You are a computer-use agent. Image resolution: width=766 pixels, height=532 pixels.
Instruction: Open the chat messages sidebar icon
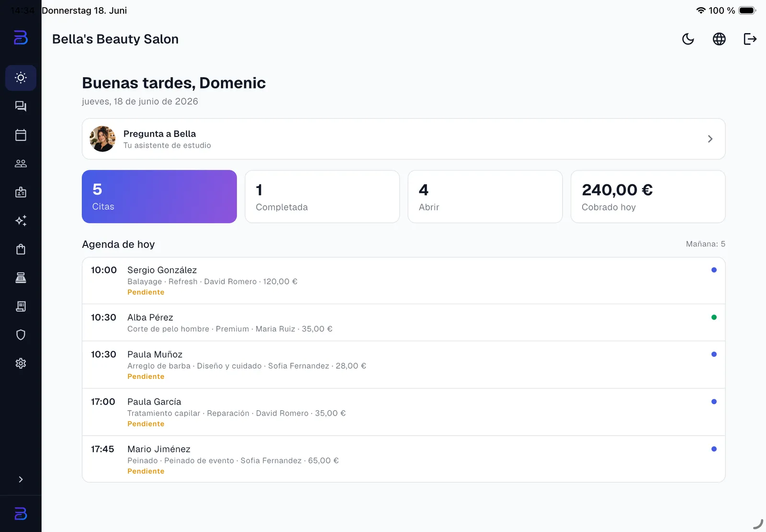(x=21, y=106)
